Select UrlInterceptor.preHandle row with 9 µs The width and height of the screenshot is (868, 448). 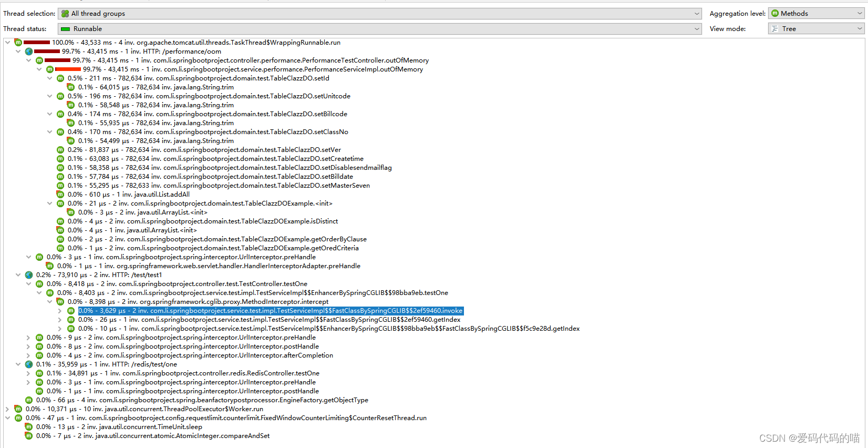[x=181, y=338]
